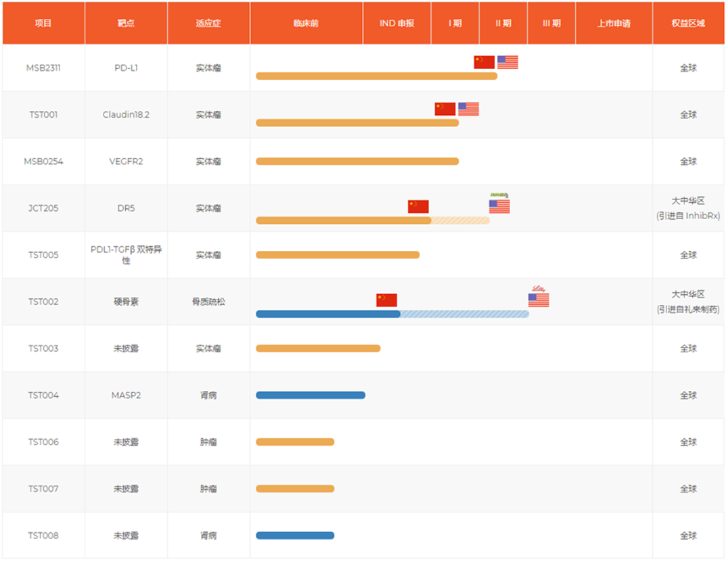This screenshot has height=562, width=728.
Task: Select the China flag in the TST002 row
Action: (x=386, y=300)
